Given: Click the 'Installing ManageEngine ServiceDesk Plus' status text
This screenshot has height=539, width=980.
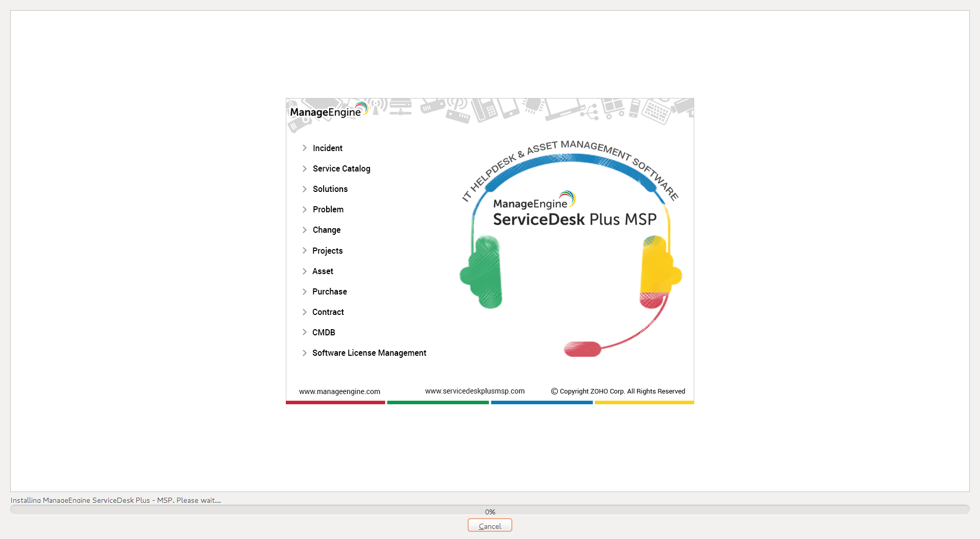Looking at the screenshot, I should pyautogui.click(x=116, y=500).
